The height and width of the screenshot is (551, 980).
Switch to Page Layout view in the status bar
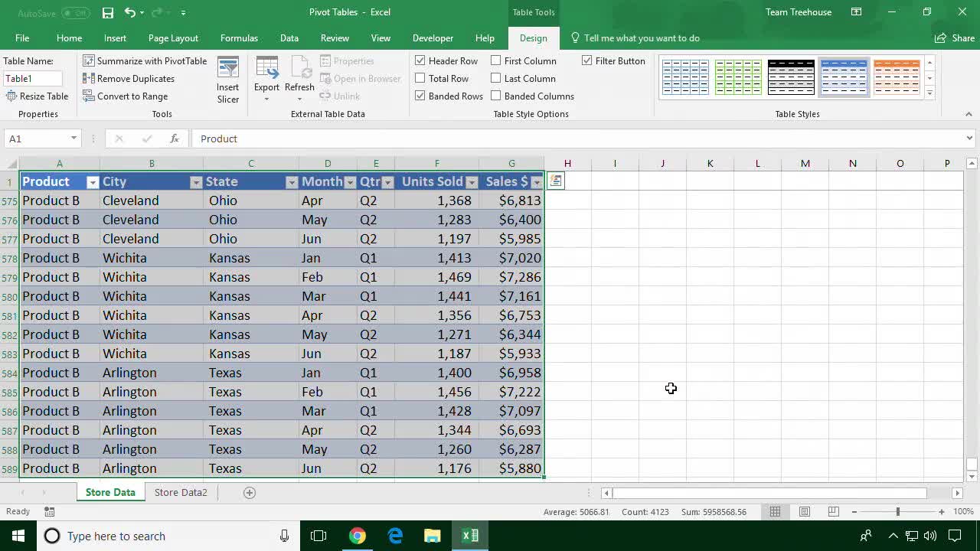coord(804,511)
